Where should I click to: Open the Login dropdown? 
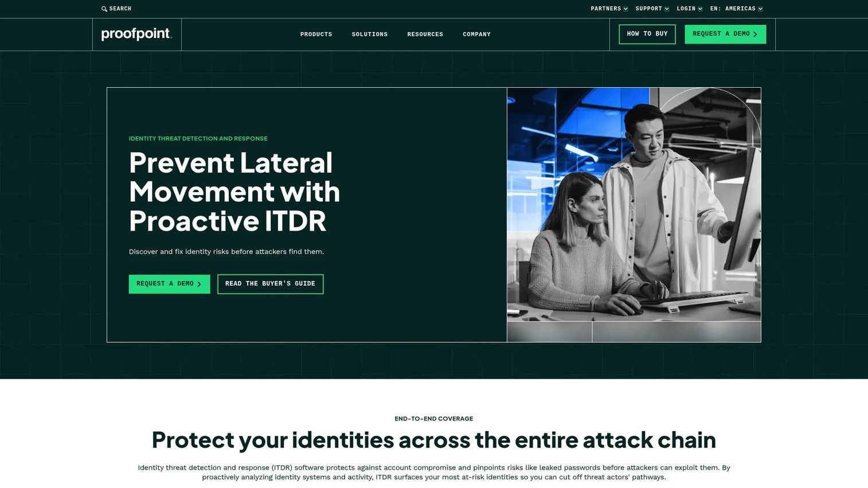[x=690, y=9]
